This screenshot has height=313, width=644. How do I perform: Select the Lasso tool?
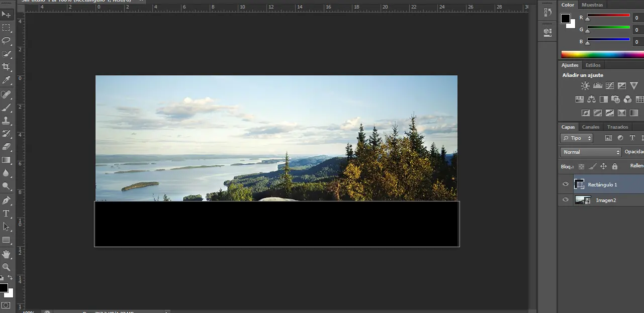point(6,41)
